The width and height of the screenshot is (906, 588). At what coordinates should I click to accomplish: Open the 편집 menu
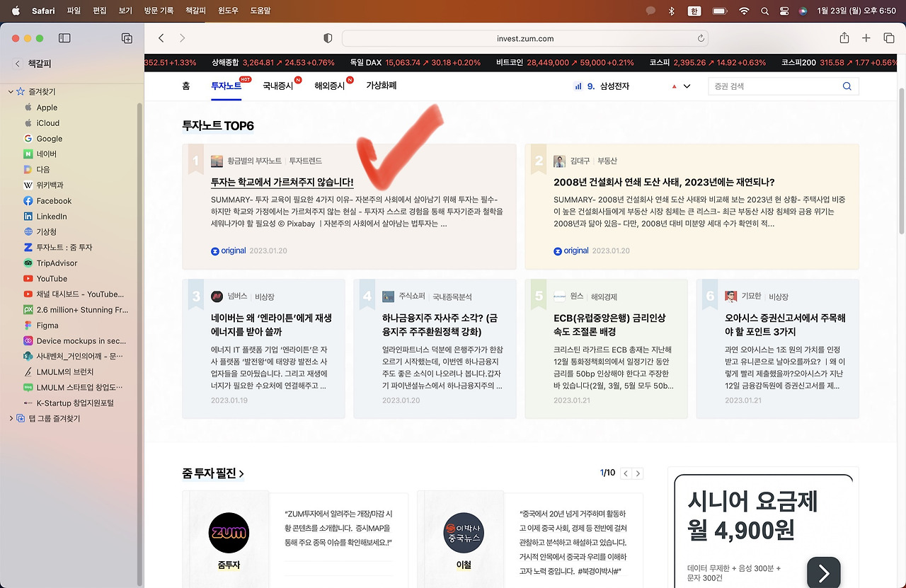[100, 11]
